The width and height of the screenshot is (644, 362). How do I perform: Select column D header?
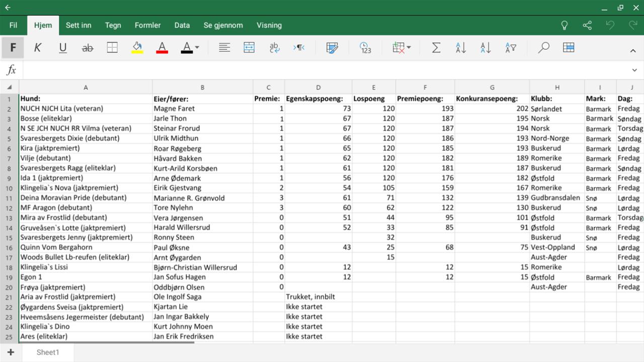pyautogui.click(x=318, y=87)
